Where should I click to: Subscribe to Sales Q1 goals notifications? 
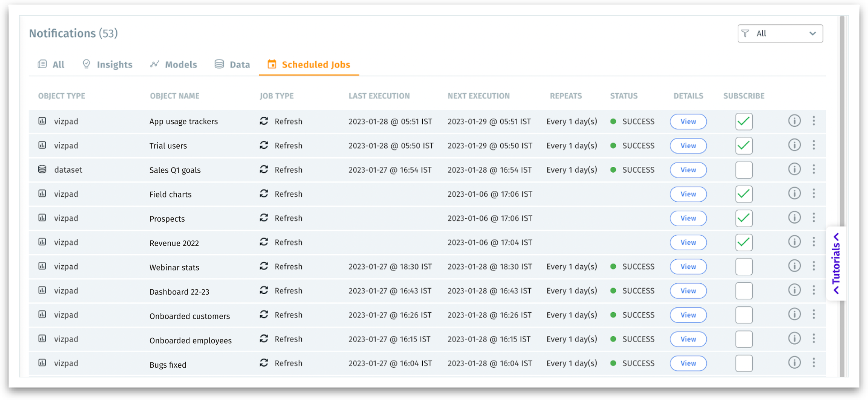click(x=744, y=170)
